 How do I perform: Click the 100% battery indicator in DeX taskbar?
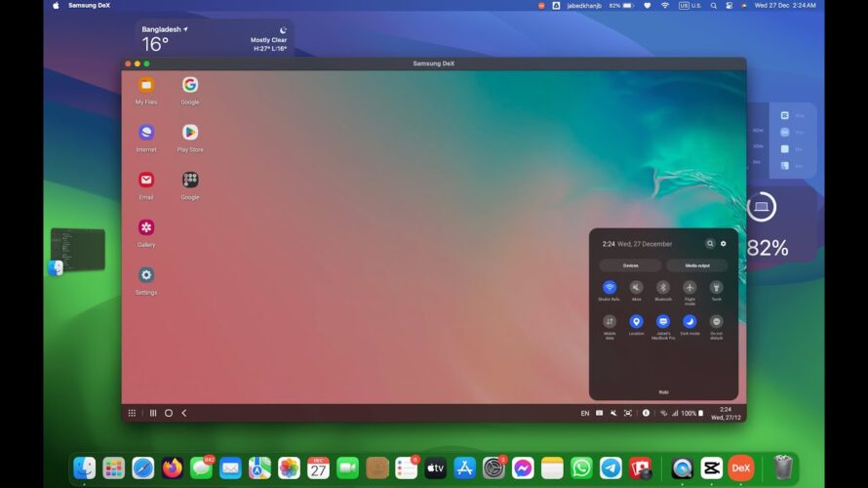pyautogui.click(x=692, y=413)
